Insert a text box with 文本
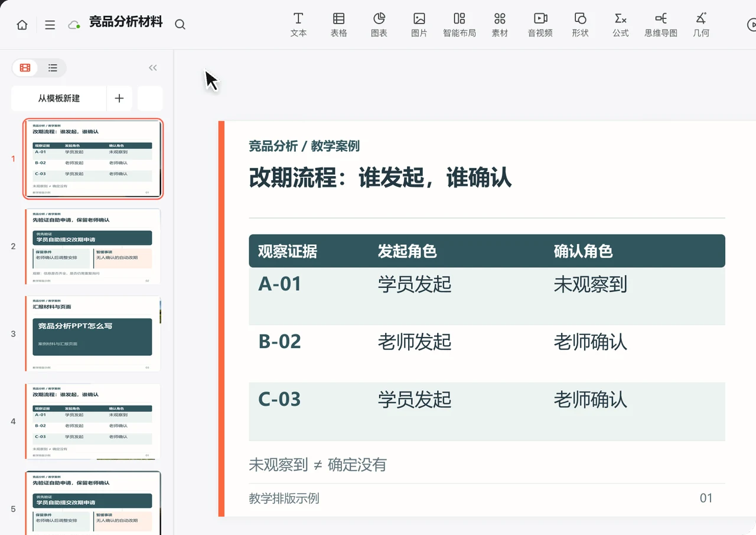756x535 pixels. coord(299,25)
